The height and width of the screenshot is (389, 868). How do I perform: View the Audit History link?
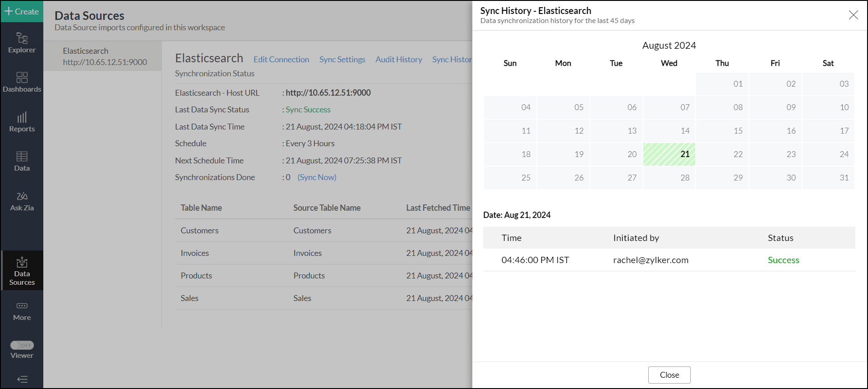tap(398, 60)
